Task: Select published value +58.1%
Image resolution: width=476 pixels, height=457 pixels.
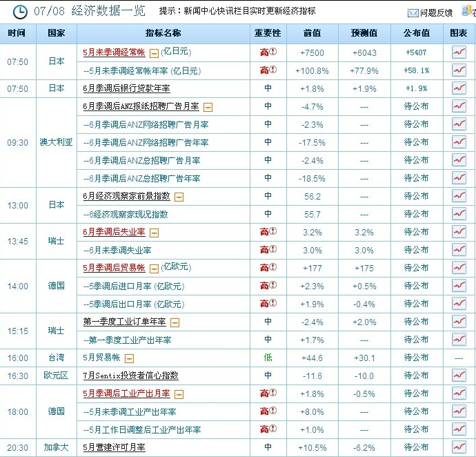Action: point(416,70)
